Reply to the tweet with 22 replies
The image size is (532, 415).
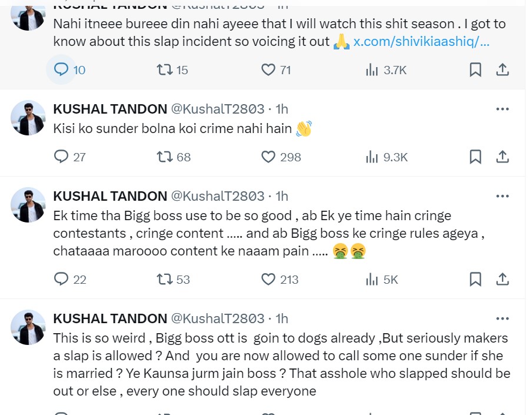coord(61,279)
